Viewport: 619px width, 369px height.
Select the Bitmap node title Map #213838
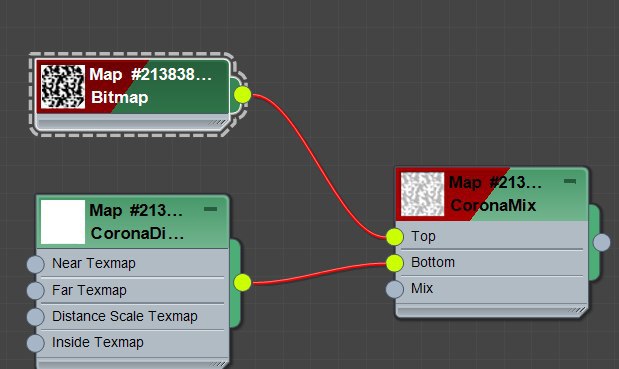150,74
